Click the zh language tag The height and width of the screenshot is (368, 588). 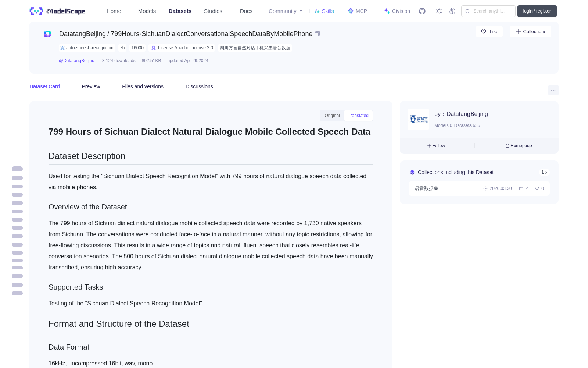[x=122, y=48]
